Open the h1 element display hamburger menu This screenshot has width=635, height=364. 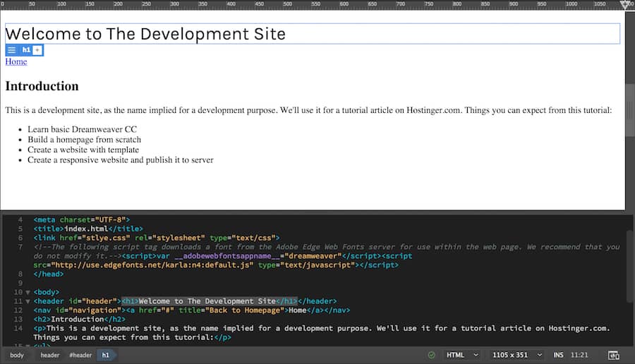click(11, 50)
